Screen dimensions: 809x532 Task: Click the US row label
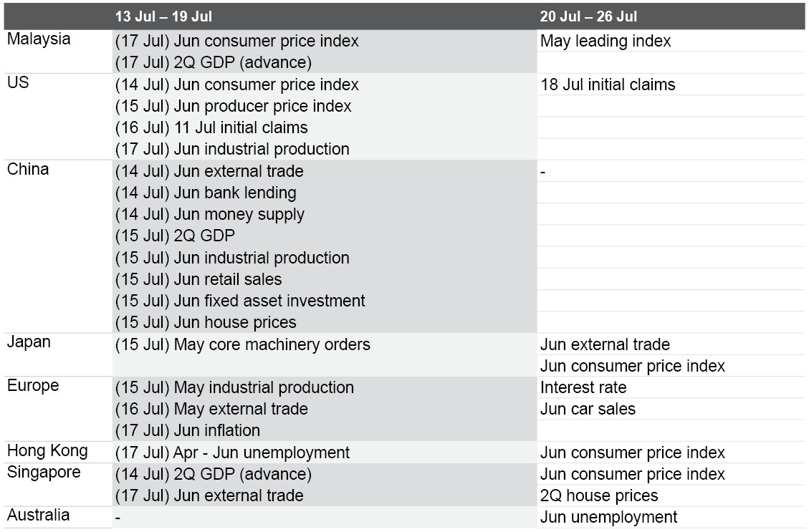point(18,82)
